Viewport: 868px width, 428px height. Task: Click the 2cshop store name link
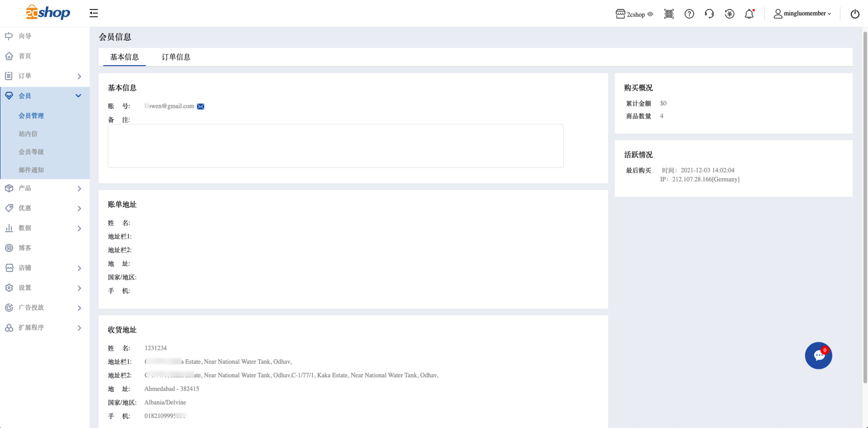[x=635, y=14]
